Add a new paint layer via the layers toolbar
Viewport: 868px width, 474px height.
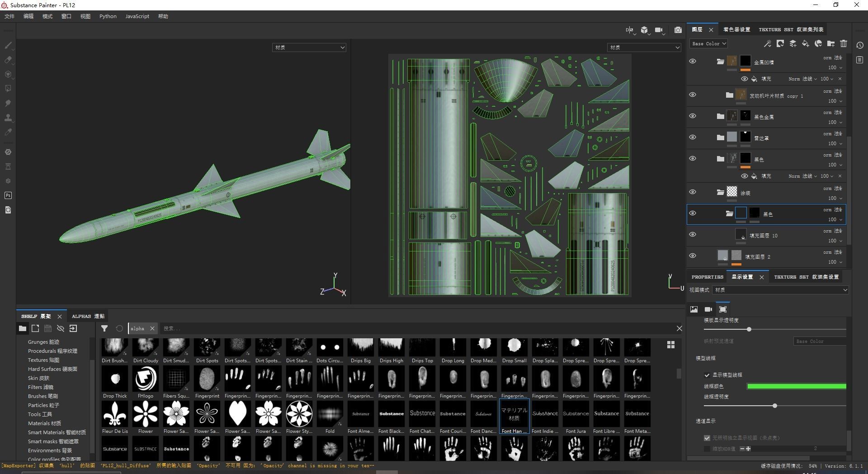[793, 43]
